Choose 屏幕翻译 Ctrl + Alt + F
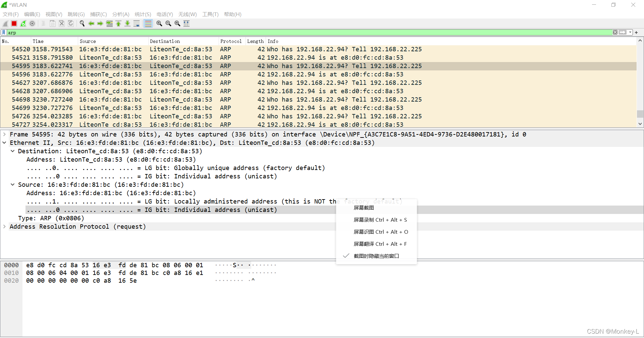Image resolution: width=644 pixels, height=338 pixels. pos(376,244)
